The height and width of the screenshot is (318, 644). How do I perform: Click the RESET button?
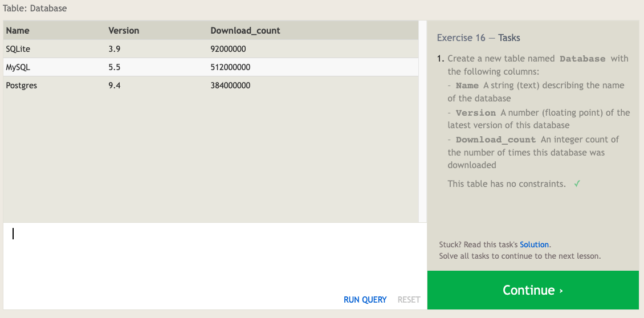point(409,300)
